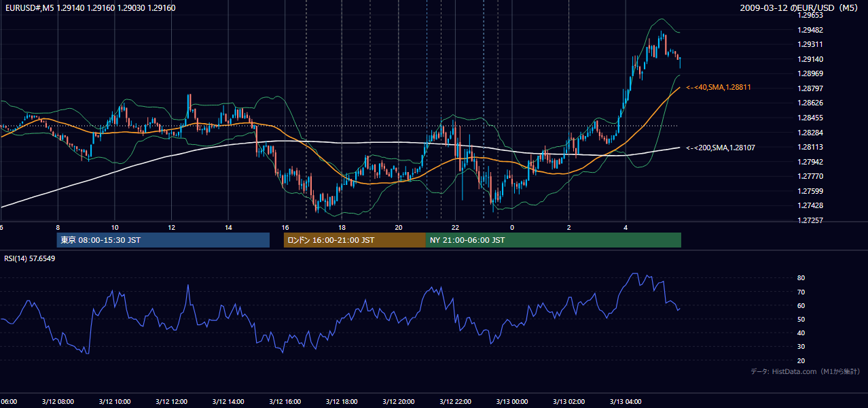868x408 pixels.
Task: Click the RSI 70 level label
Action: [801, 292]
